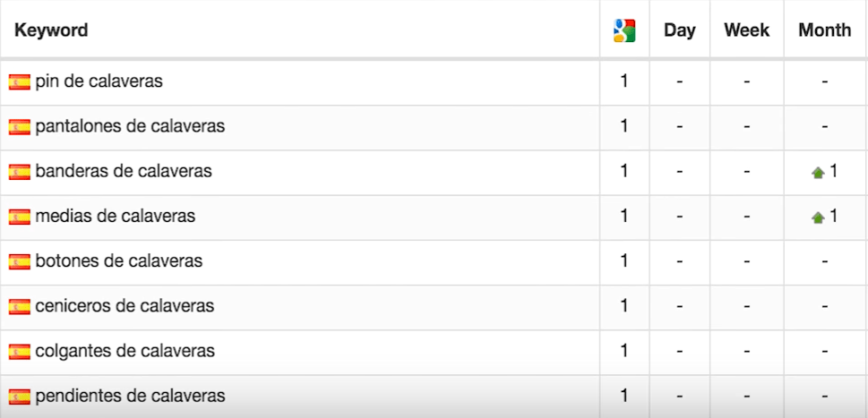Sort by the Keyword column header

pyautogui.click(x=51, y=30)
